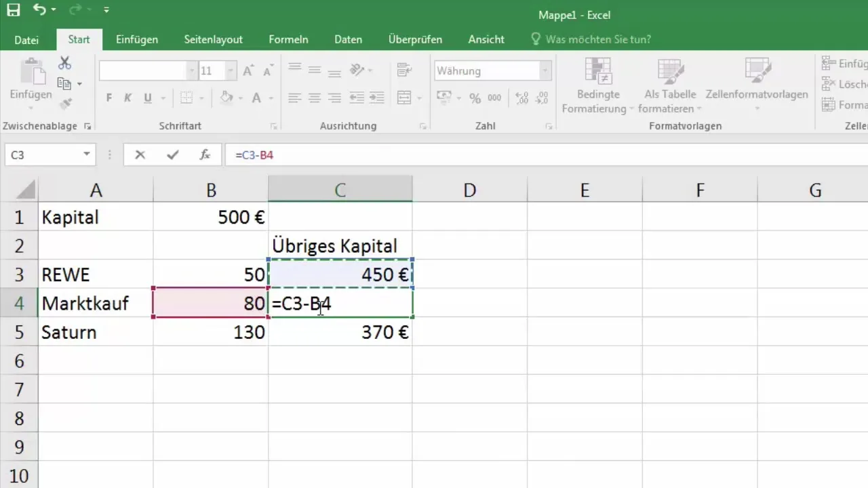Click the formula bar showing =C3-B4
Viewport: 868px width, 488px height.
546,155
